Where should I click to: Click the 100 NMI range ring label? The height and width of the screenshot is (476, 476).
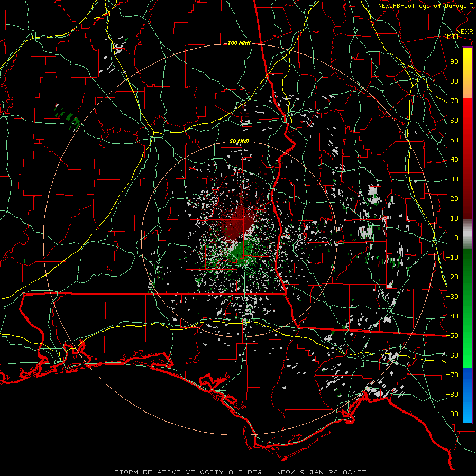[239, 43]
